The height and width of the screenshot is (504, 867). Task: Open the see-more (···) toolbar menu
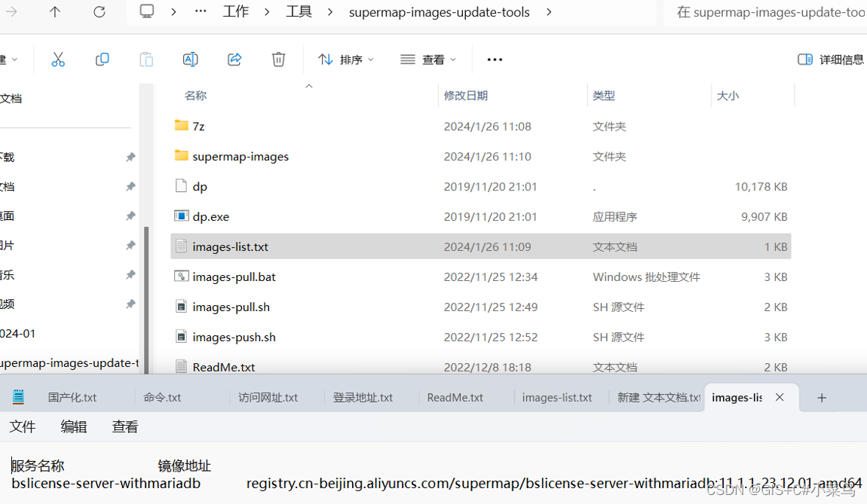tap(495, 59)
